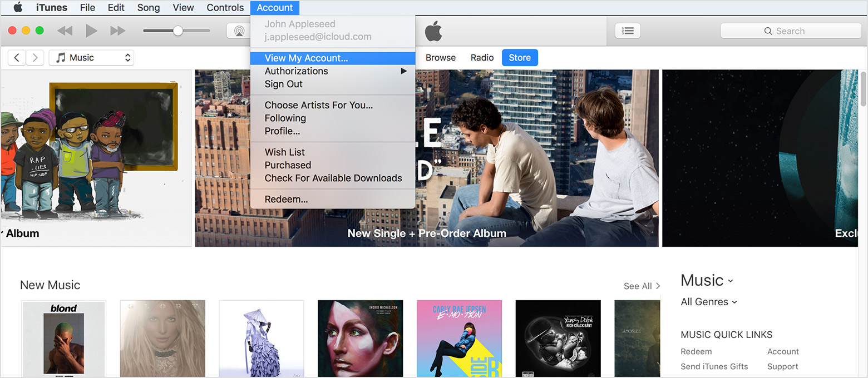The height and width of the screenshot is (378, 868).
Task: Click the yellow minimize window button
Action: click(26, 31)
